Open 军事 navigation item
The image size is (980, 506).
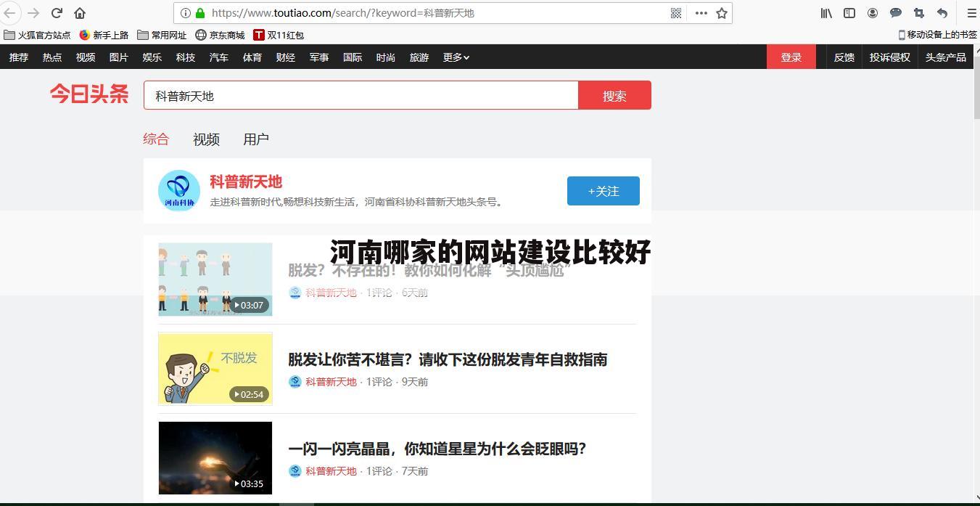click(319, 57)
